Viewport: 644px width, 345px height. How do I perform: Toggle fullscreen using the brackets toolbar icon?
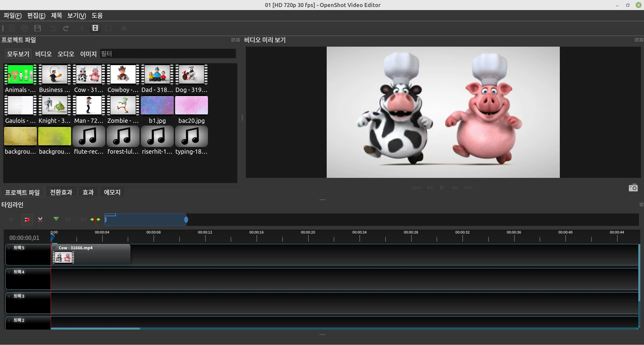(108, 28)
